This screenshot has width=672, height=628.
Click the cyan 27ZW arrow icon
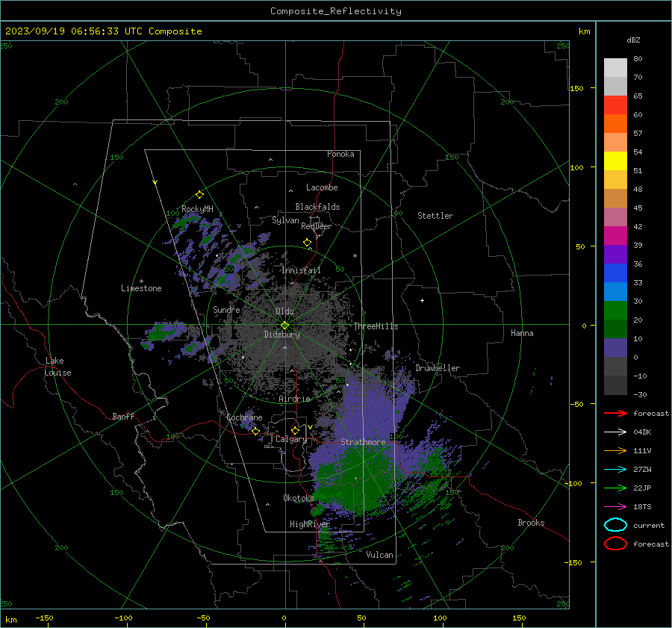615,470
